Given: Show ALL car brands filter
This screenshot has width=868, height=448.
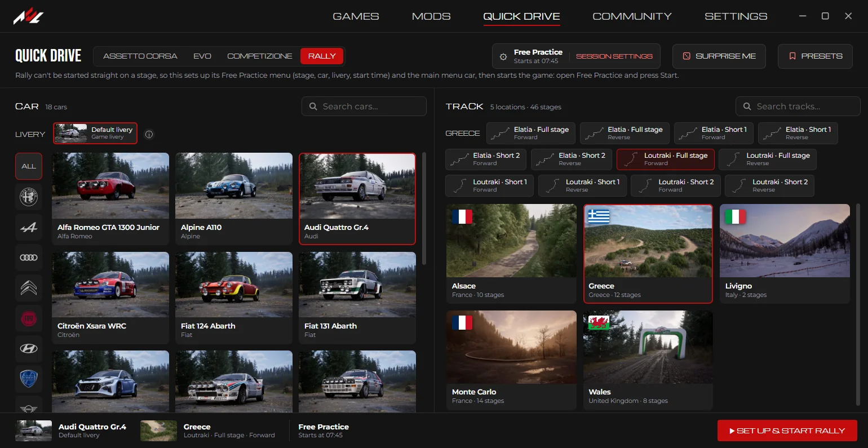Looking at the screenshot, I should 29,166.
